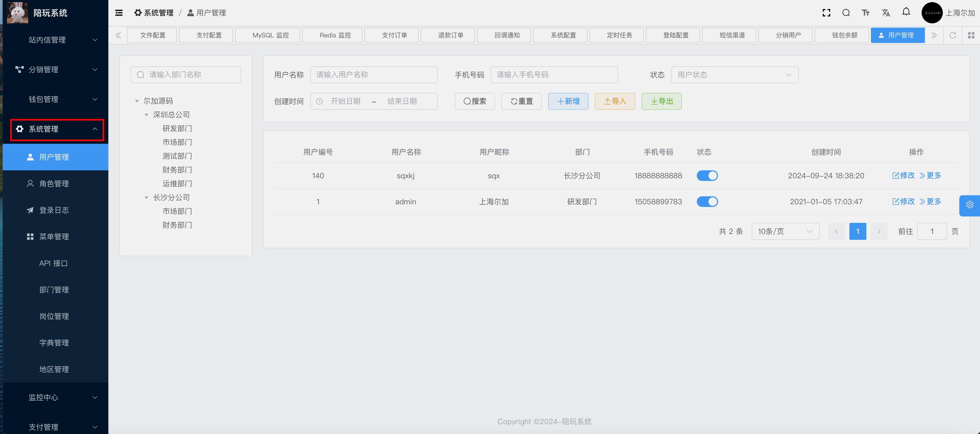Click the 系统管理 breadcrumb

click(154, 13)
